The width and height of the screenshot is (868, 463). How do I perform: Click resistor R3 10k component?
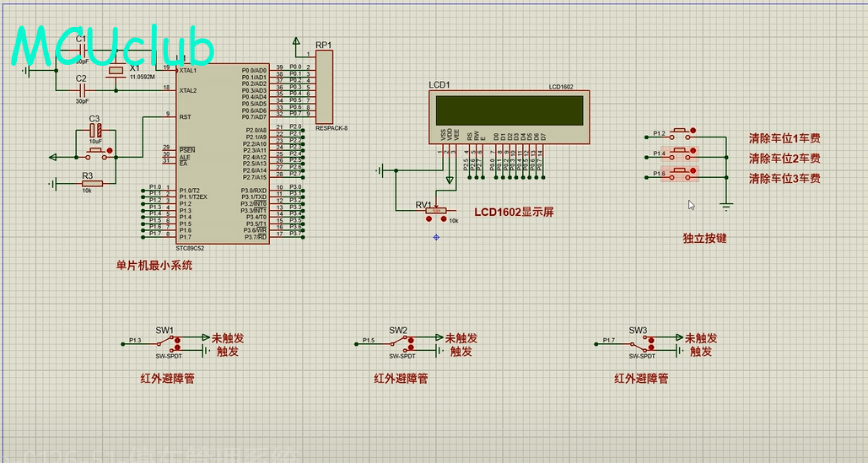pos(92,183)
